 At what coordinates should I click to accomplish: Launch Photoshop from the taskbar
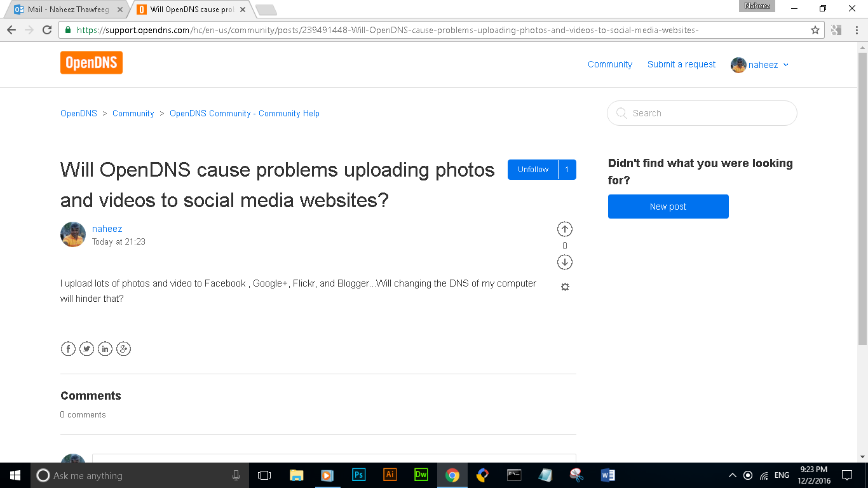(358, 475)
